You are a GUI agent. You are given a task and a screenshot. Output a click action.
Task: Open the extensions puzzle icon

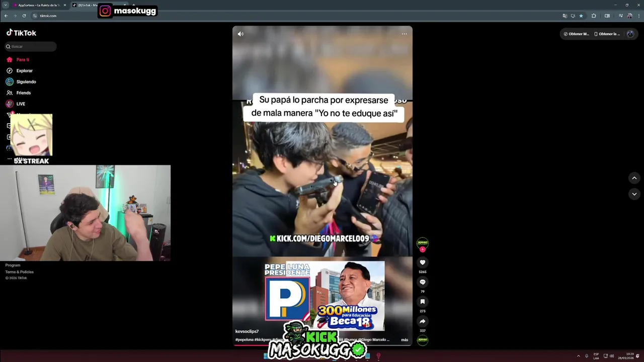click(x=594, y=16)
